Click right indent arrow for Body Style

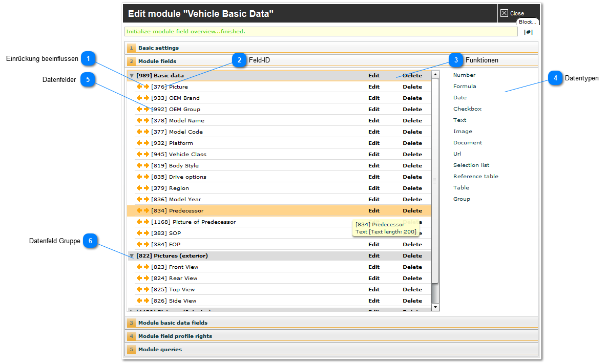146,165
